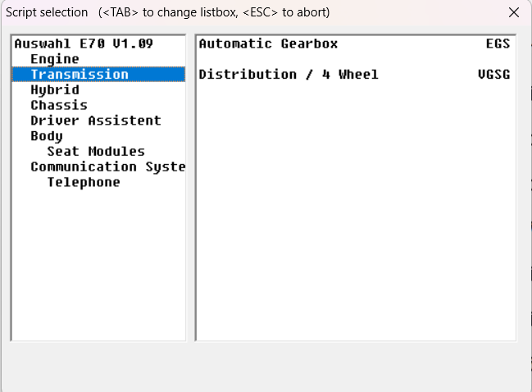Click the EGS module code
This screenshot has width=532, height=392.
click(x=498, y=43)
